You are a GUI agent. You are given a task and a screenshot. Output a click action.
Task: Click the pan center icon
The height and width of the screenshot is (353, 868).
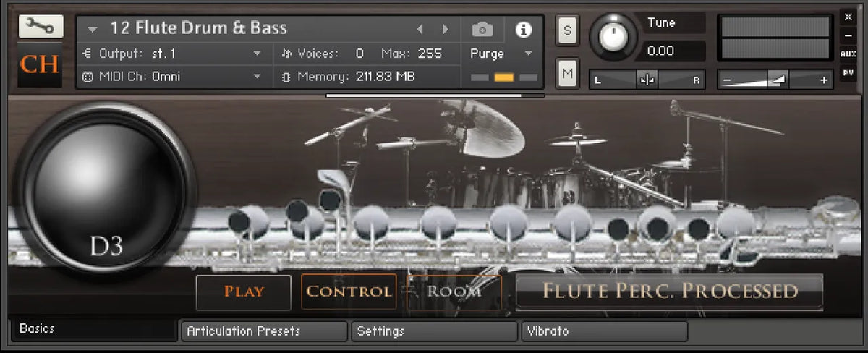click(646, 80)
